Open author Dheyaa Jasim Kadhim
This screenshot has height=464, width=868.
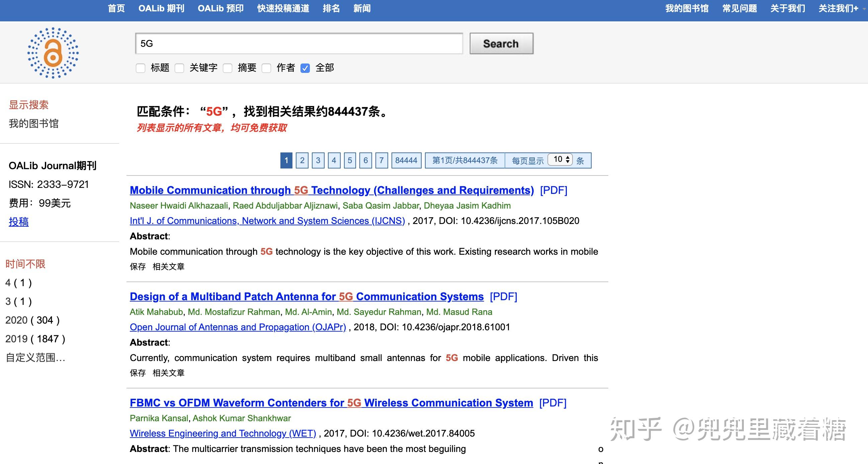467,206
